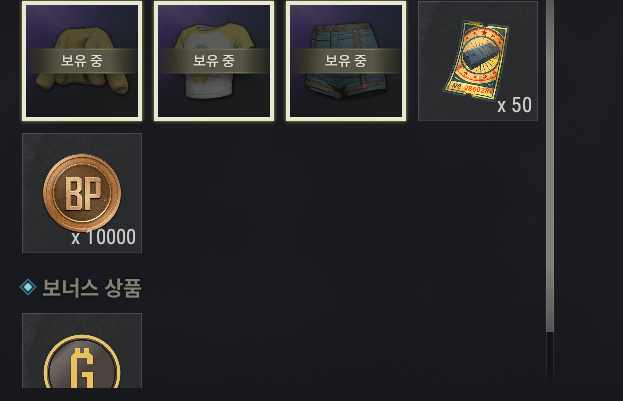Click the 보유 중 banner on the sweater
Image resolution: width=623 pixels, height=401 pixels.
point(82,61)
